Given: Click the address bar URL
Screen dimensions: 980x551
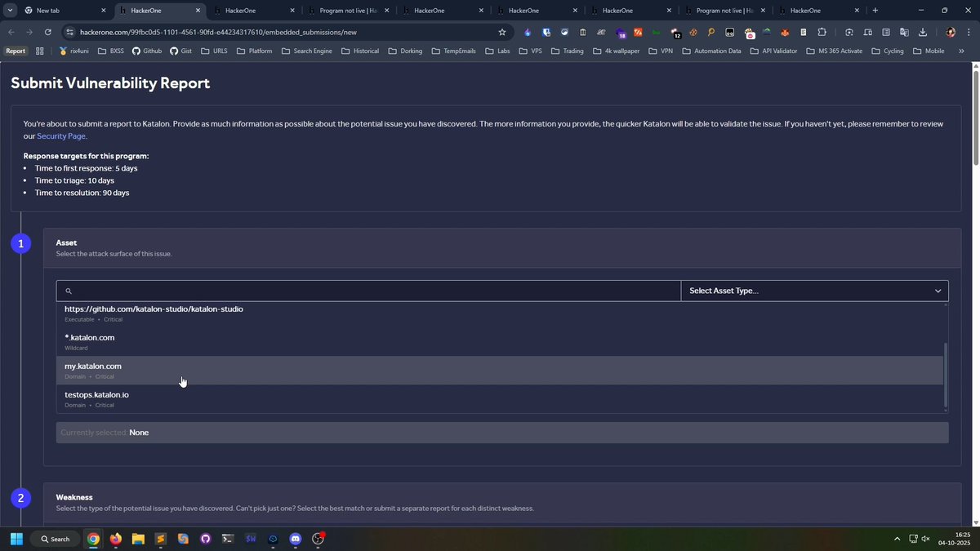Looking at the screenshot, I should (x=218, y=32).
